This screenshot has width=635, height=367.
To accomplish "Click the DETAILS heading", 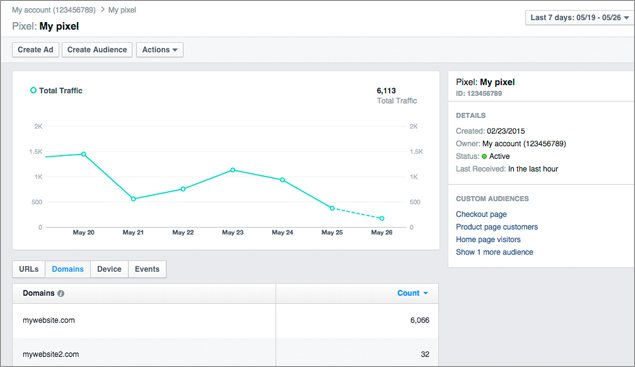I will [x=471, y=115].
